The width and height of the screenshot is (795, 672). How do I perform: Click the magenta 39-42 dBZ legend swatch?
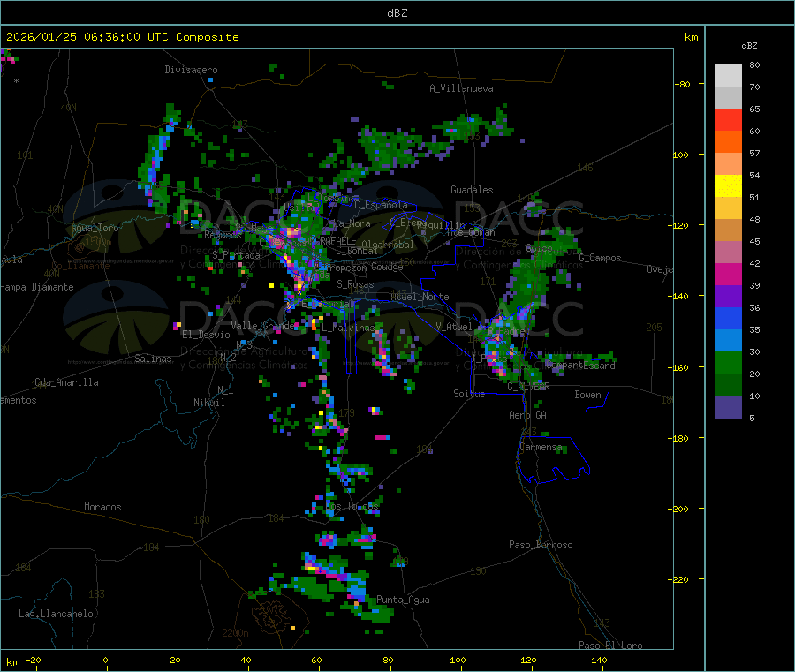click(x=728, y=274)
